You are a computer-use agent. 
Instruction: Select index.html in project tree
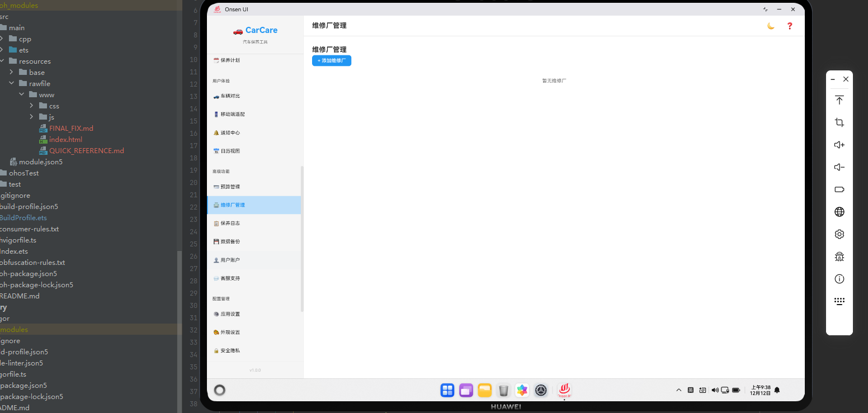(65, 140)
